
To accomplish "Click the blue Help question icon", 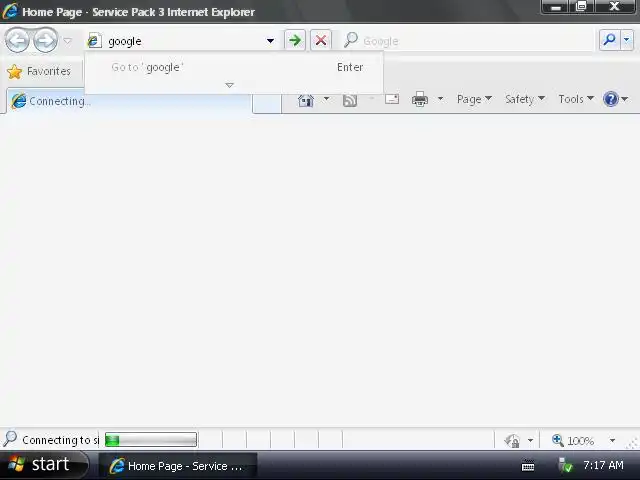I will (x=611, y=99).
